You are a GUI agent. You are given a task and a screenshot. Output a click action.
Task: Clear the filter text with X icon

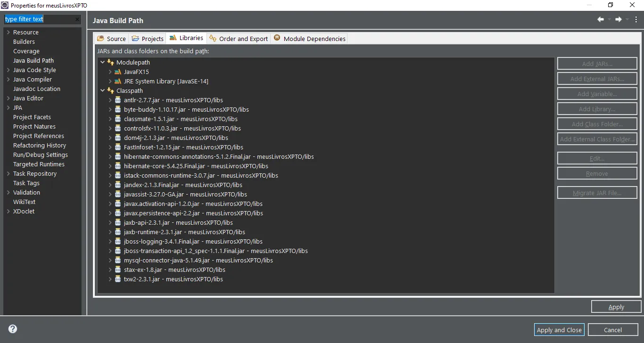pyautogui.click(x=78, y=19)
